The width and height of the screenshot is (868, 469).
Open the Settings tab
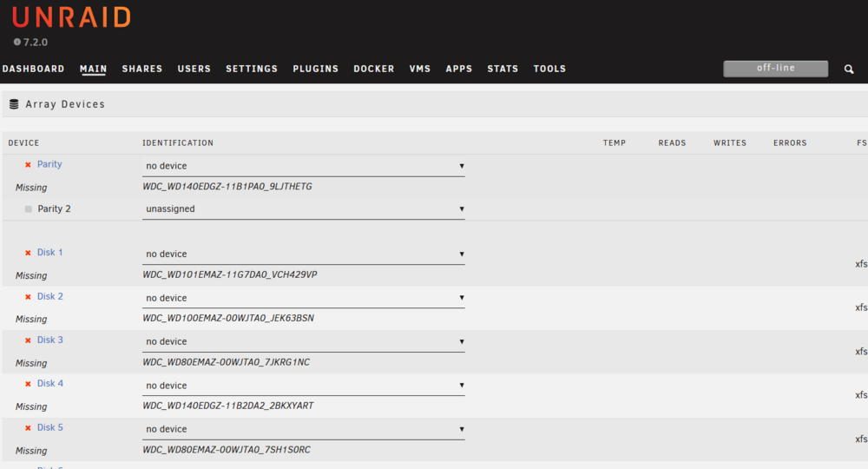pyautogui.click(x=252, y=69)
